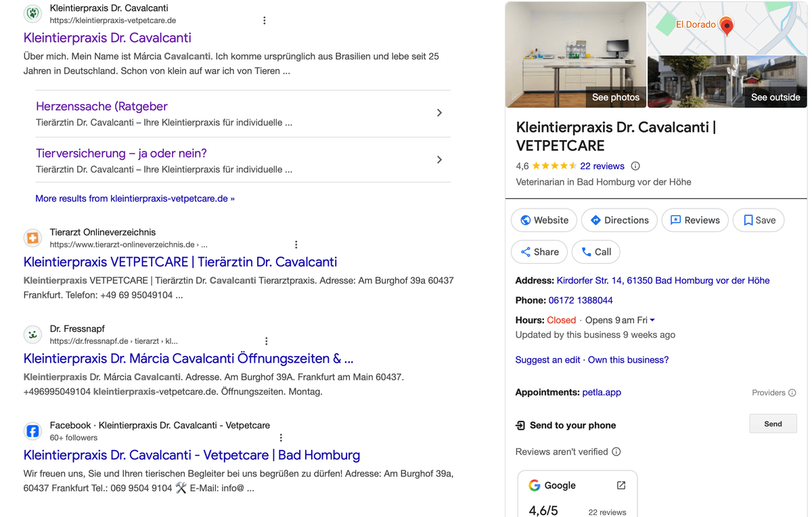The image size is (812, 517).
Task: Click the info icon beside 'Reviews aren't verified'
Action: click(616, 451)
